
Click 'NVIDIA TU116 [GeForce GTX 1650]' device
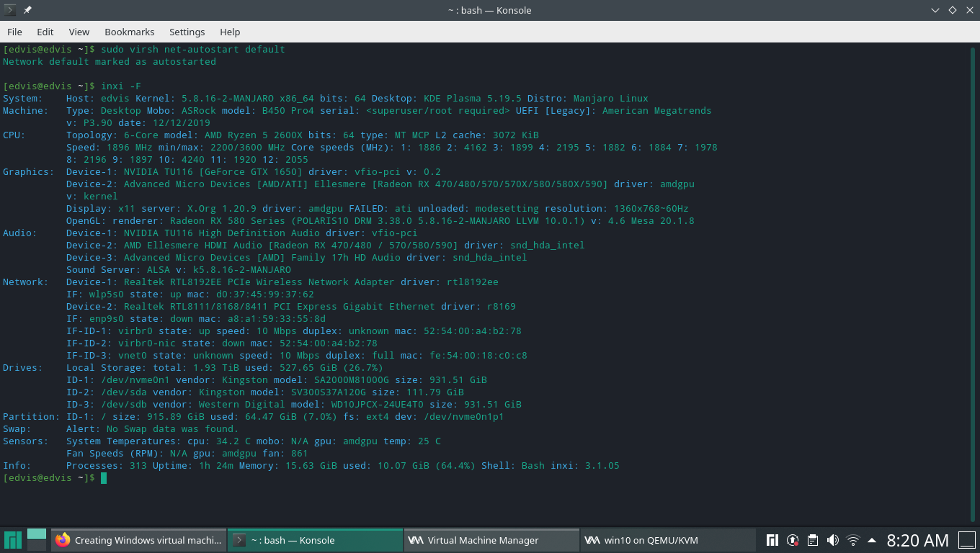pos(213,172)
